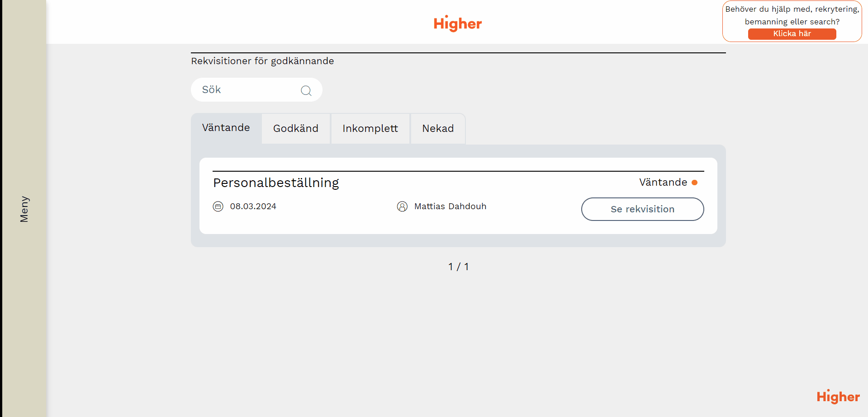This screenshot has height=417, width=868.
Task: Open the Godkänd tab
Action: tap(296, 129)
